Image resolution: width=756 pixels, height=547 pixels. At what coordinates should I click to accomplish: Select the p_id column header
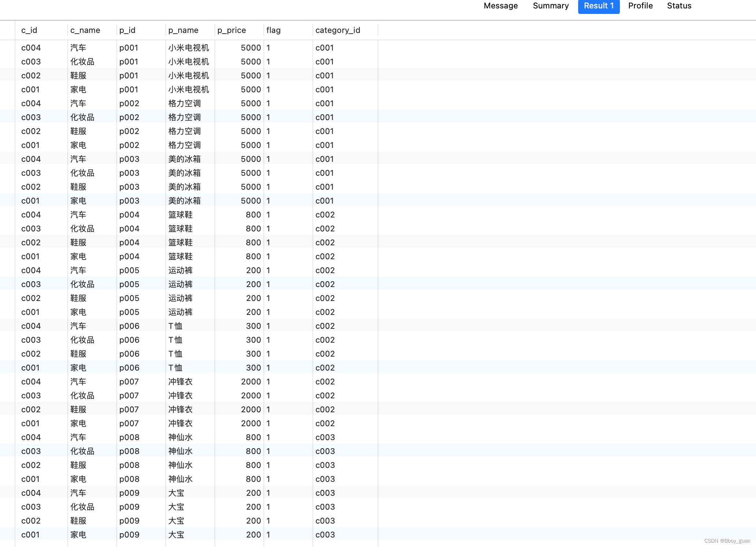point(127,30)
